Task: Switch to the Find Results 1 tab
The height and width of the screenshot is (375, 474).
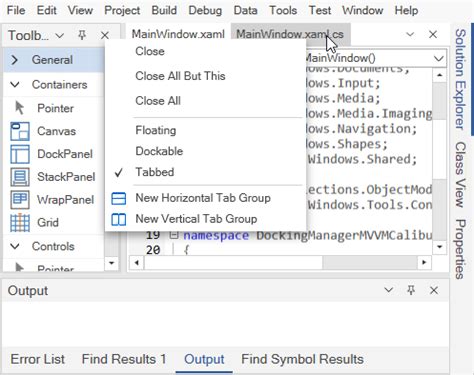Action: (x=124, y=359)
